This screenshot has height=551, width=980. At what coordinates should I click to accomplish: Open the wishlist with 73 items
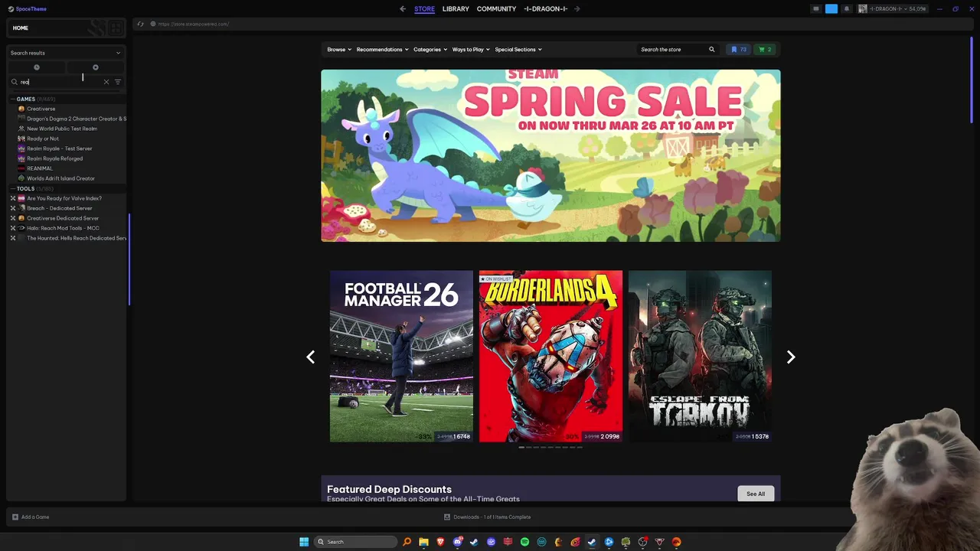(x=739, y=49)
